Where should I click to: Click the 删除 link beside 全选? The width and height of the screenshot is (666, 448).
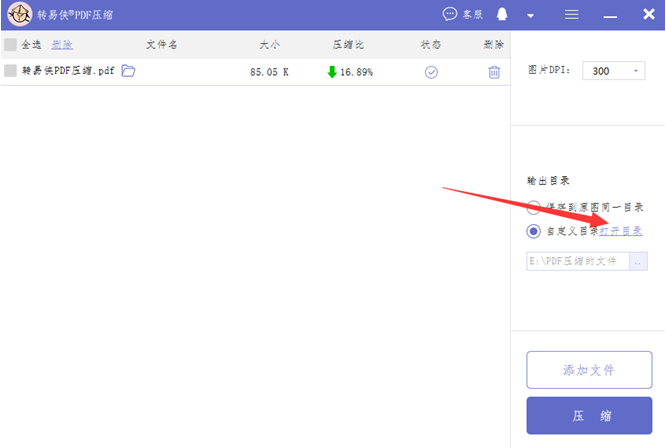tap(62, 45)
